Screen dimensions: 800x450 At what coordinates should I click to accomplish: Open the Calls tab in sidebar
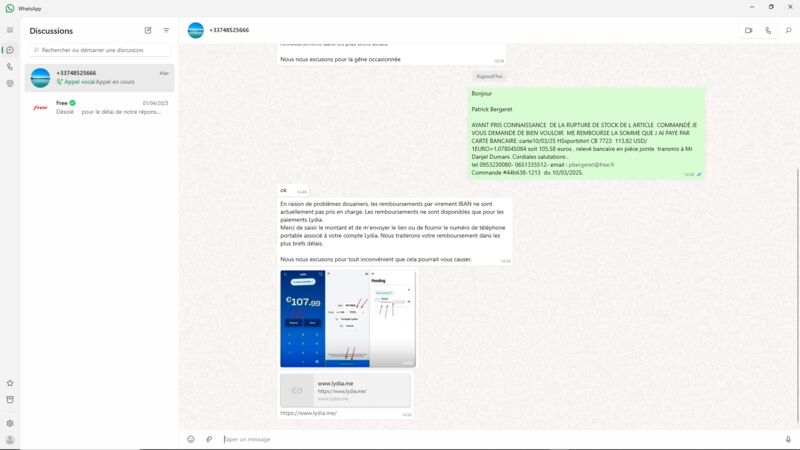pyautogui.click(x=10, y=67)
